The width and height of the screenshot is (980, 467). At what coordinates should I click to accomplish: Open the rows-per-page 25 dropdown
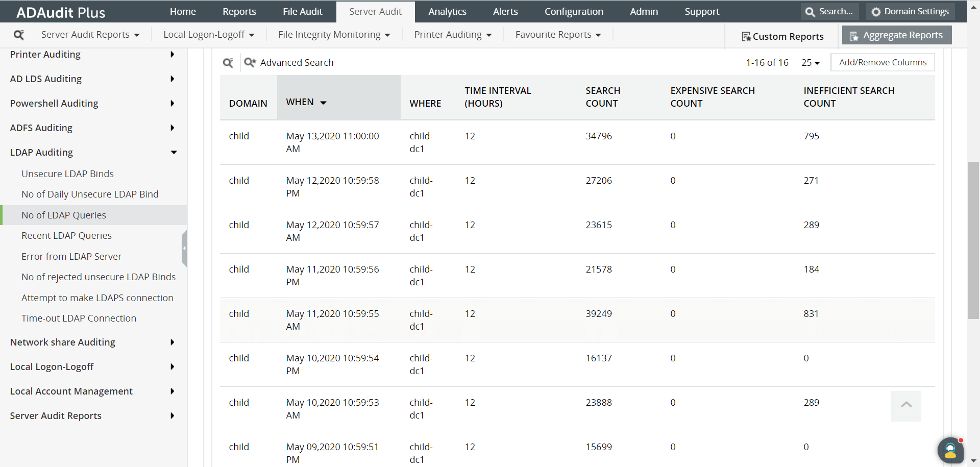coord(811,63)
